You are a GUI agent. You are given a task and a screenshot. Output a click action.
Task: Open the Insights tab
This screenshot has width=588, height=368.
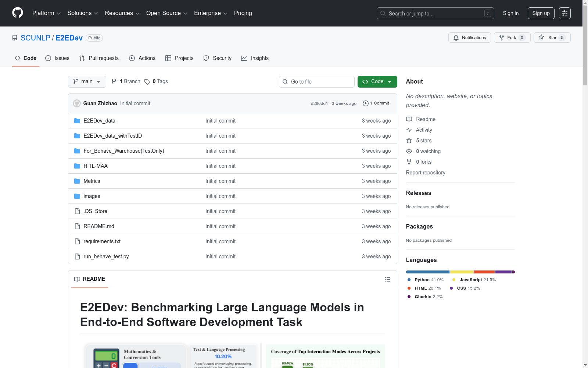[255, 58]
